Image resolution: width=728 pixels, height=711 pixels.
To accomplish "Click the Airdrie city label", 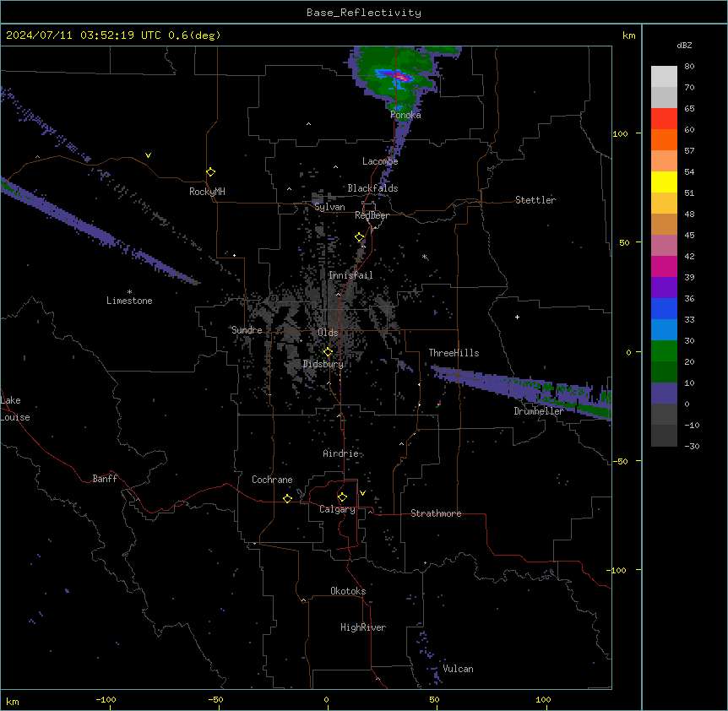I will 341,453.
